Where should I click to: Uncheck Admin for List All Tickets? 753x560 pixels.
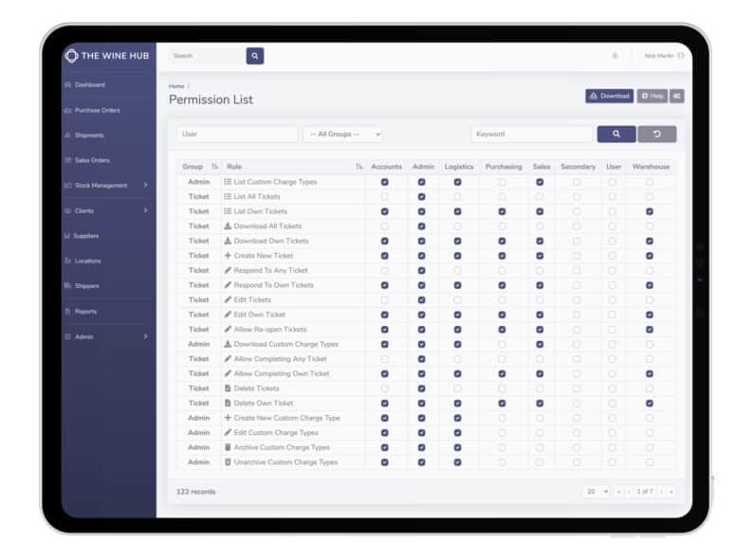click(421, 197)
